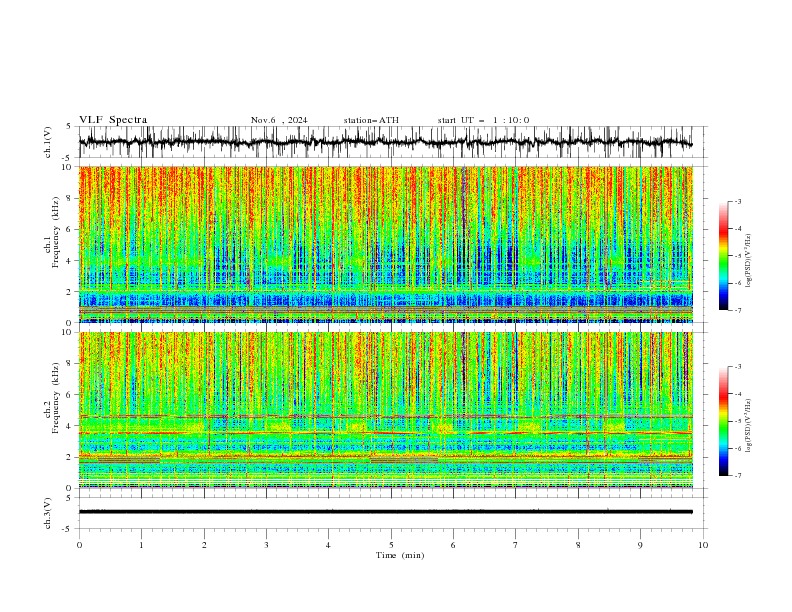Click the "VLF Spectra" title text
The width and height of the screenshot is (792, 612).
(113, 120)
